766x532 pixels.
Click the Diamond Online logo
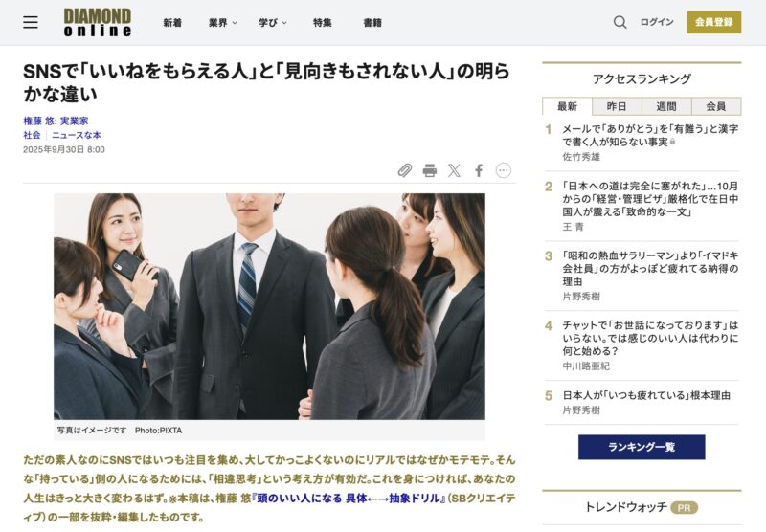pyautogui.click(x=97, y=22)
